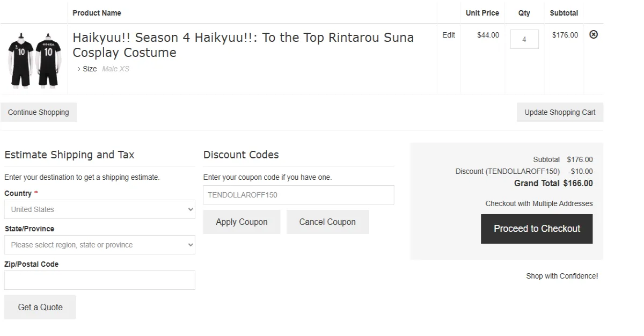Viewport: 644px width, 336px height.
Task: Open Checkout with Multiple Addresses
Action: [x=539, y=203]
